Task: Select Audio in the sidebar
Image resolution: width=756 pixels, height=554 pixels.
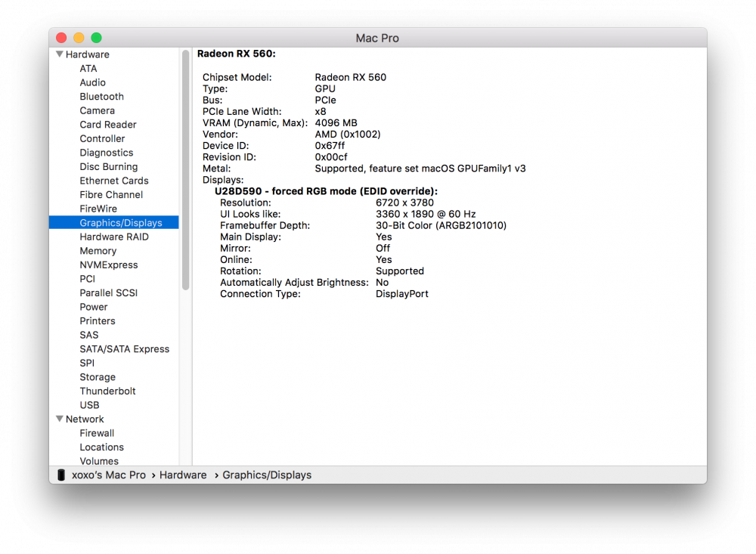Action: pyautogui.click(x=92, y=82)
